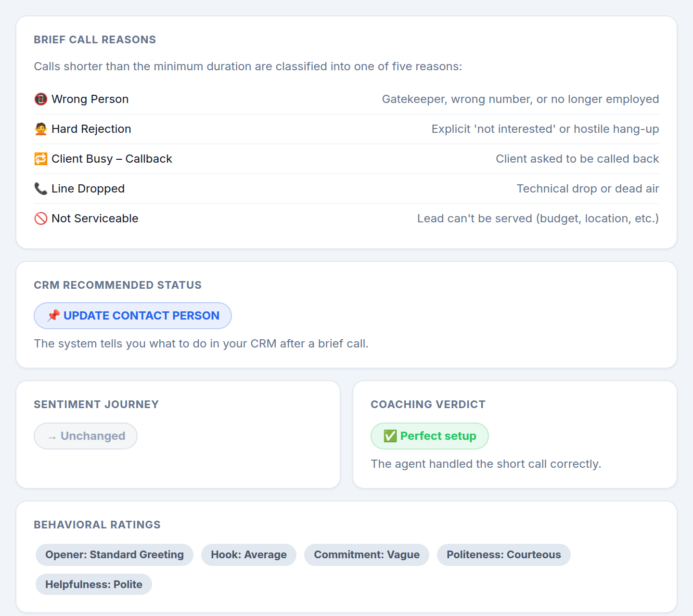Viewport: 693px width, 616px height.
Task: Click 'The agent handled the short call correctly.'
Action: click(x=486, y=464)
